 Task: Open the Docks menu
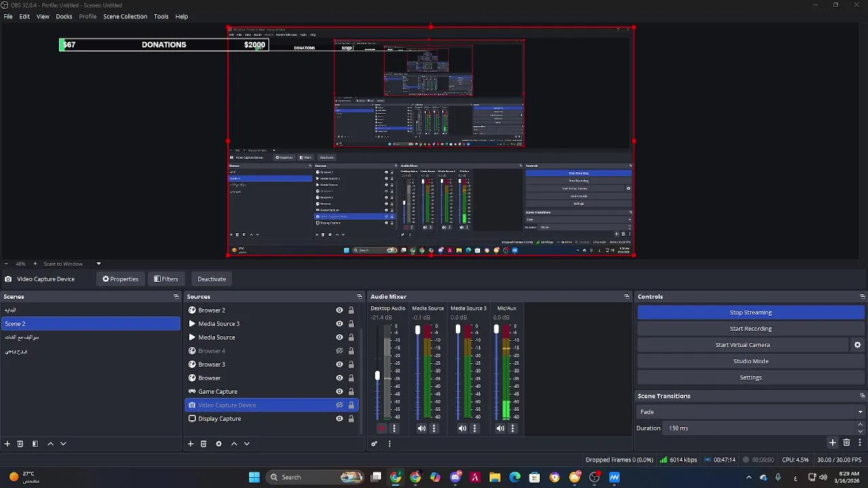click(64, 16)
